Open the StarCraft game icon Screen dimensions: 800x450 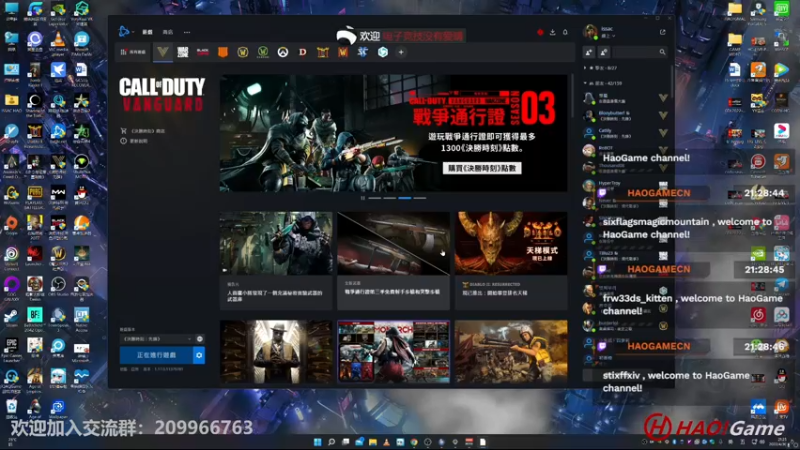363,52
